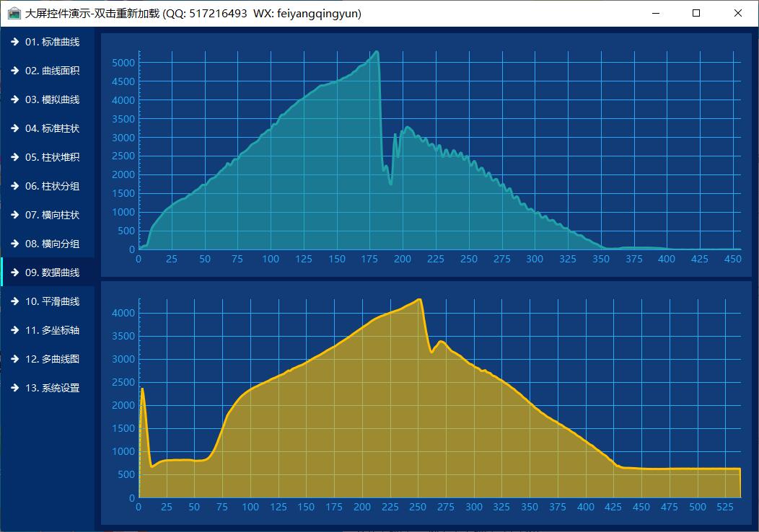This screenshot has height=532, width=759.
Task: Select the active 09. 数据曲线 item
Action: [52, 272]
